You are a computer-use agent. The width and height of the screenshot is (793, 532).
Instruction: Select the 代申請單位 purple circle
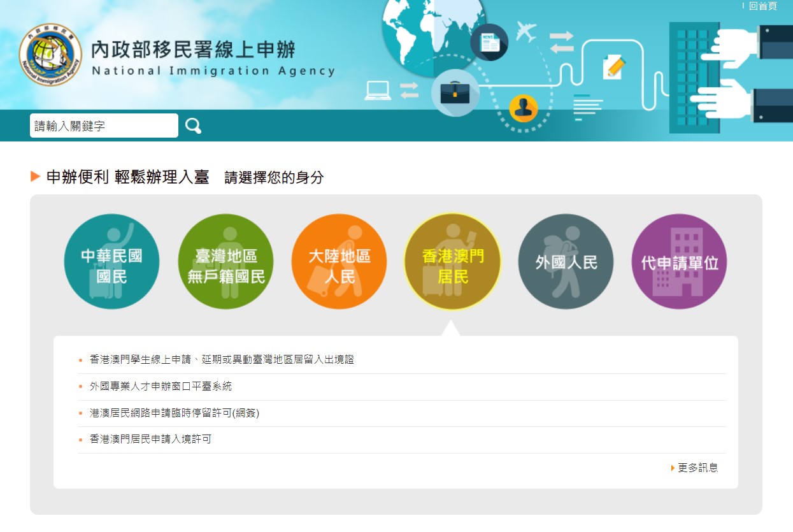pyautogui.click(x=679, y=262)
